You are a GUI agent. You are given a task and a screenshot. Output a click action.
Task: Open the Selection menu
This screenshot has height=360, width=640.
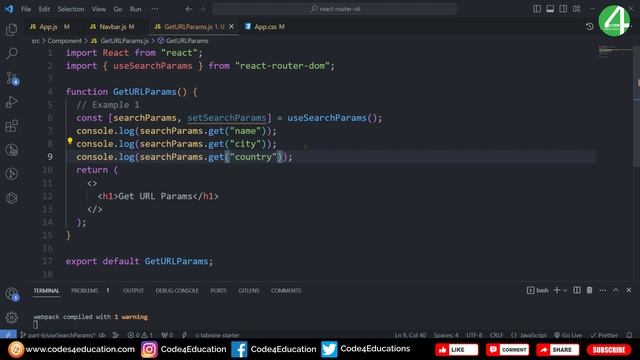(x=71, y=9)
